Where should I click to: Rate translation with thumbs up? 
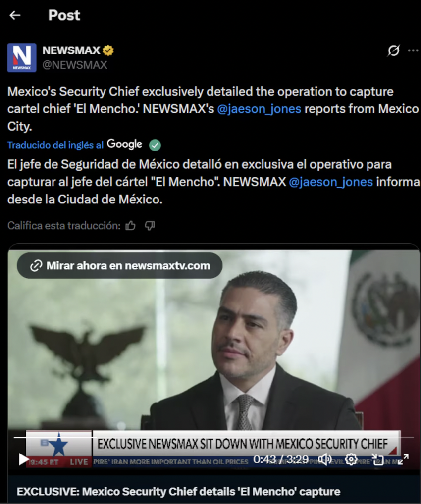[x=130, y=226]
